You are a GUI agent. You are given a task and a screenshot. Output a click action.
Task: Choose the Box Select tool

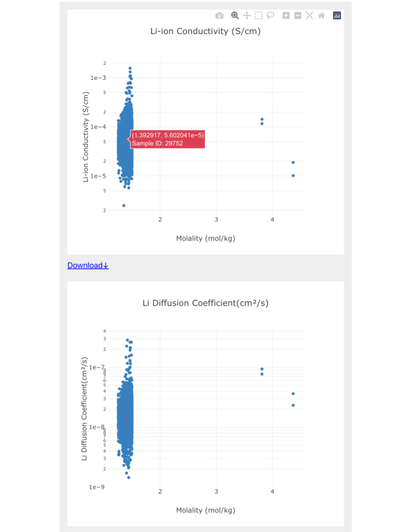[x=258, y=15]
